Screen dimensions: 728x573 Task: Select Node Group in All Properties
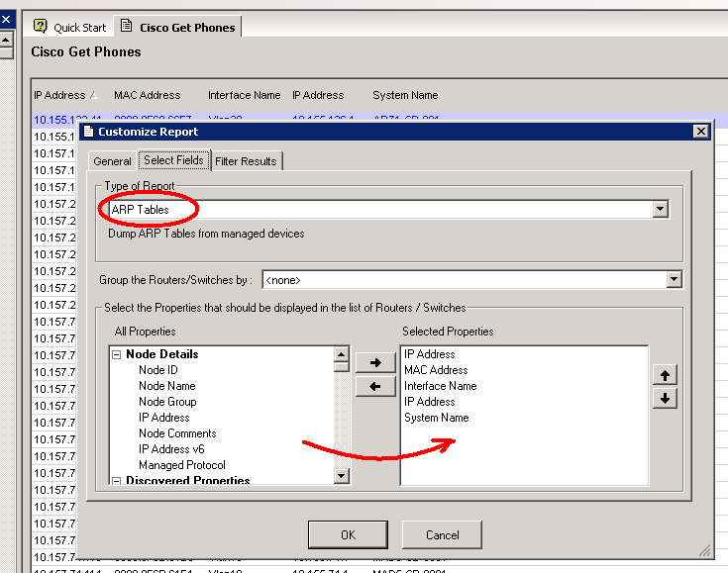(x=167, y=402)
